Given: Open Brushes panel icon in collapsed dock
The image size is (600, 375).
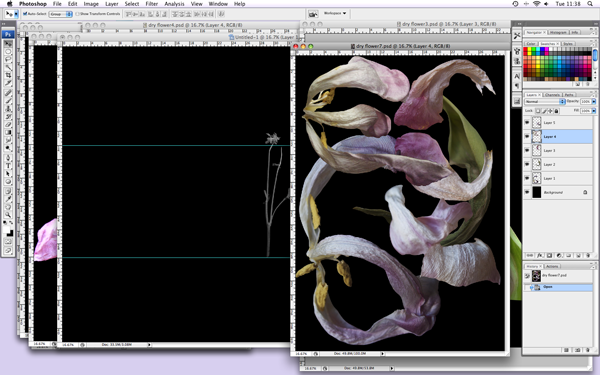Looking at the screenshot, I should tap(517, 51).
